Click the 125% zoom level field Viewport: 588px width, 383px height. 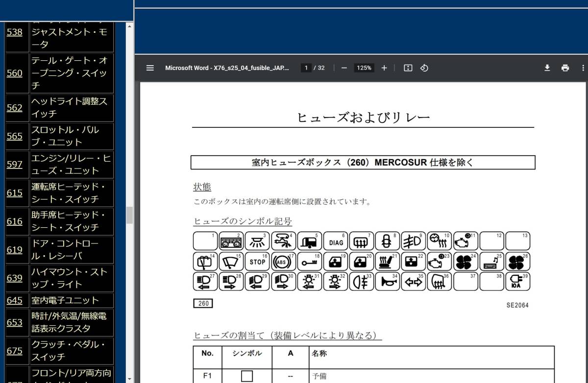pos(364,68)
